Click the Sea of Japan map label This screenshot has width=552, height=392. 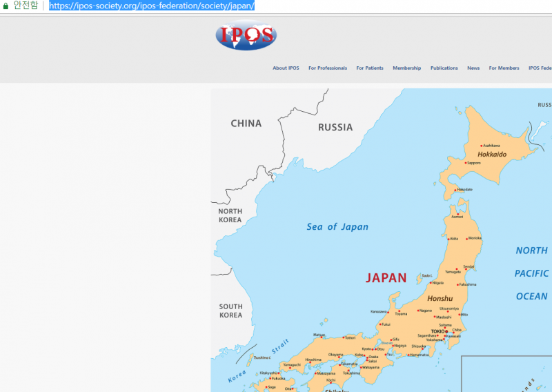[x=337, y=227]
